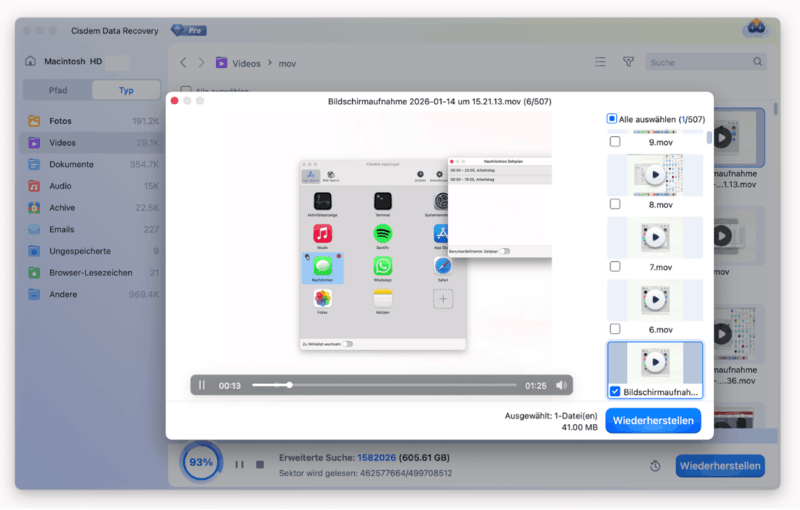This screenshot has height=510, width=800.
Task: Stop the scan with square button
Action: click(x=260, y=465)
